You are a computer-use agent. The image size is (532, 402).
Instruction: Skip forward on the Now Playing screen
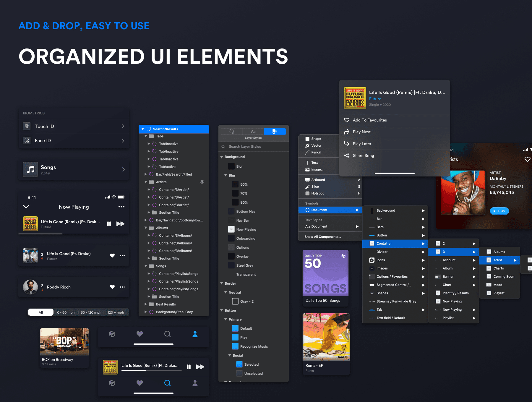pyautogui.click(x=120, y=224)
